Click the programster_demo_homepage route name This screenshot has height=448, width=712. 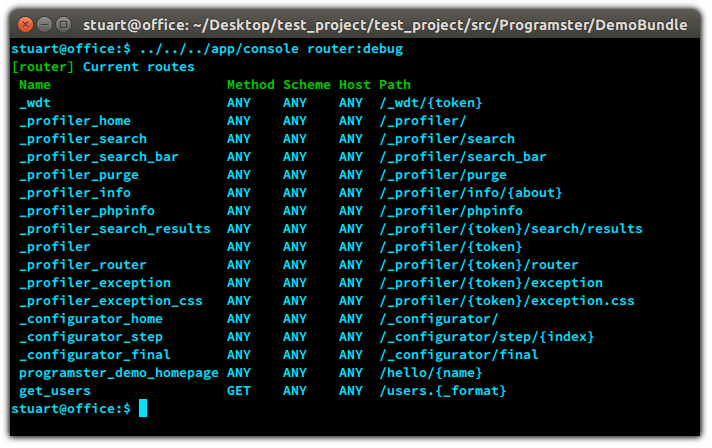point(119,373)
